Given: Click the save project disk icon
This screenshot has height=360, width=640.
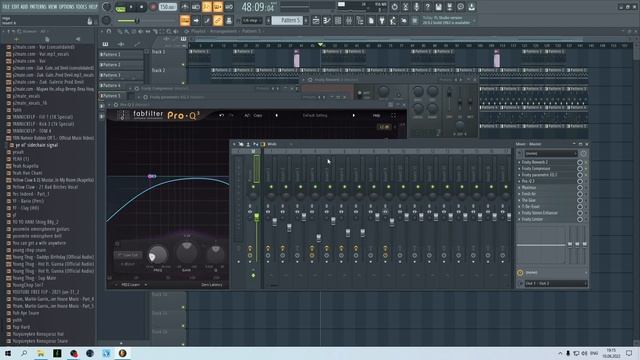Looking at the screenshot, I should (438, 7).
